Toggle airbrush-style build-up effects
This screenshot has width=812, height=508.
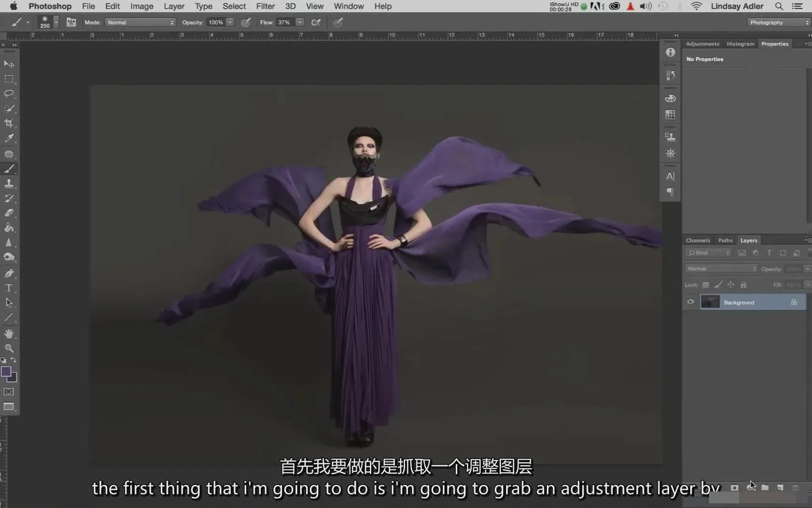316,23
